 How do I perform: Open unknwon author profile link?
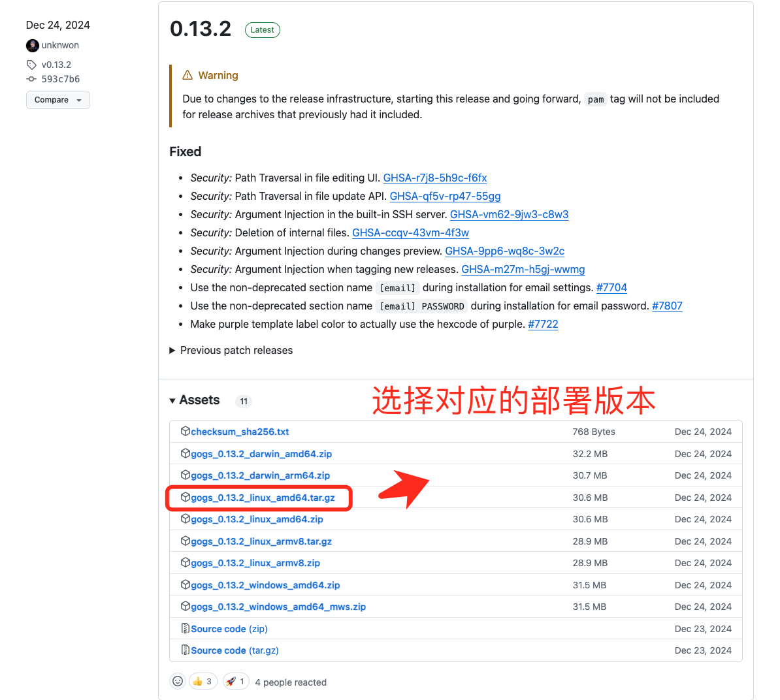[x=60, y=45]
